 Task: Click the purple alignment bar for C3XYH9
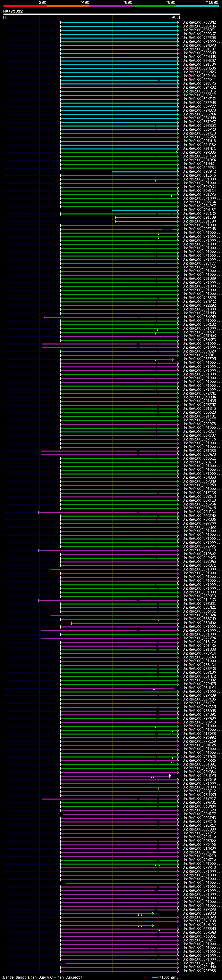click(x=111, y=317)
